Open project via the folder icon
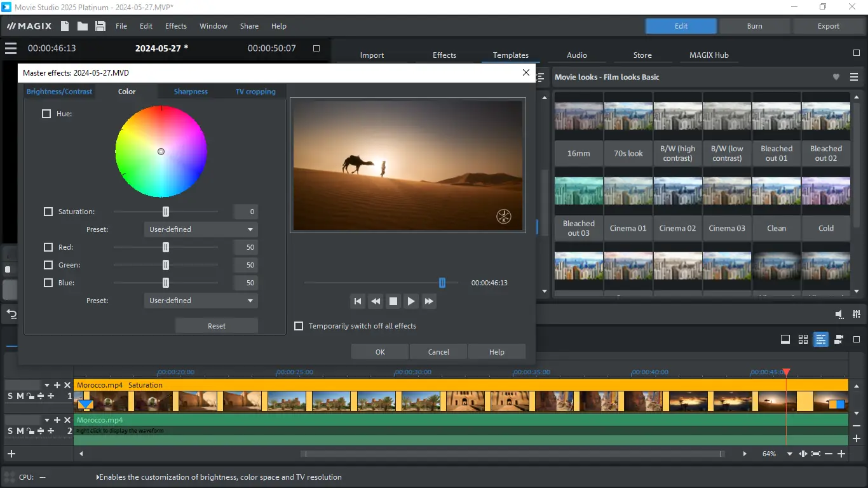 (x=83, y=26)
